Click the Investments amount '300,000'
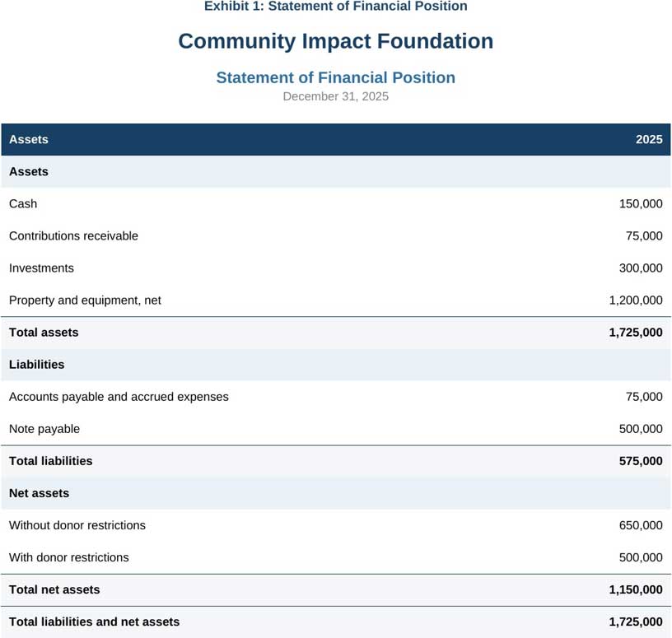Image resolution: width=672 pixels, height=638 pixels. click(641, 268)
